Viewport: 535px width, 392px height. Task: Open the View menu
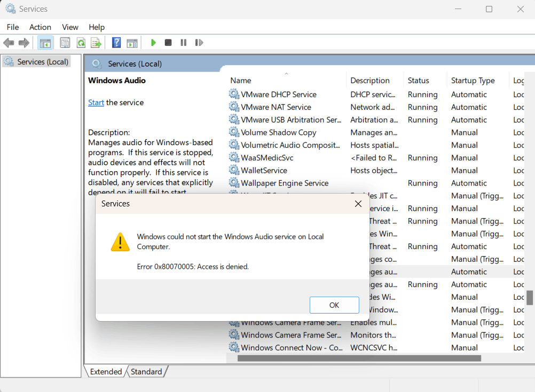coord(70,27)
